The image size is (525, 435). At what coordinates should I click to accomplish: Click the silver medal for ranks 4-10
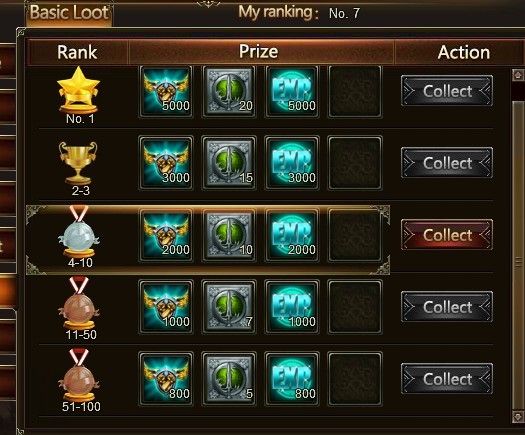tap(79, 233)
